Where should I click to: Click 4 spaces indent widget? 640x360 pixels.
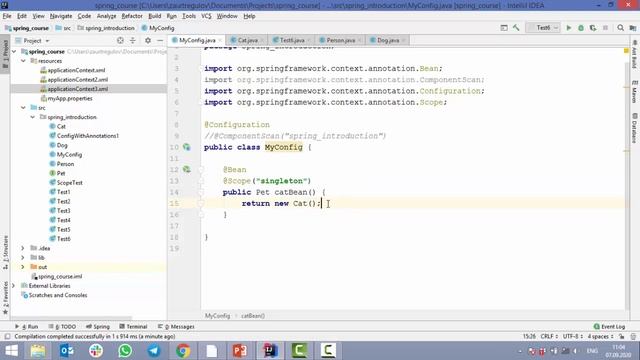(600, 336)
